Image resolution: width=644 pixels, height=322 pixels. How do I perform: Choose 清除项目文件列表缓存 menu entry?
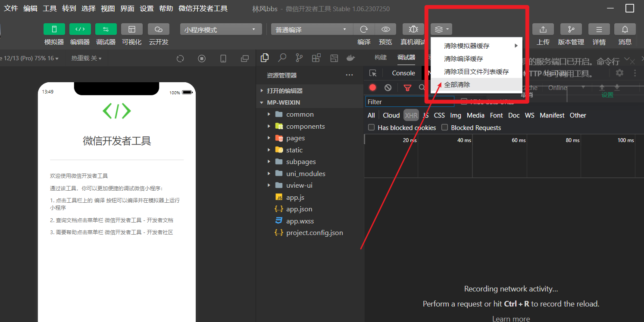click(477, 72)
